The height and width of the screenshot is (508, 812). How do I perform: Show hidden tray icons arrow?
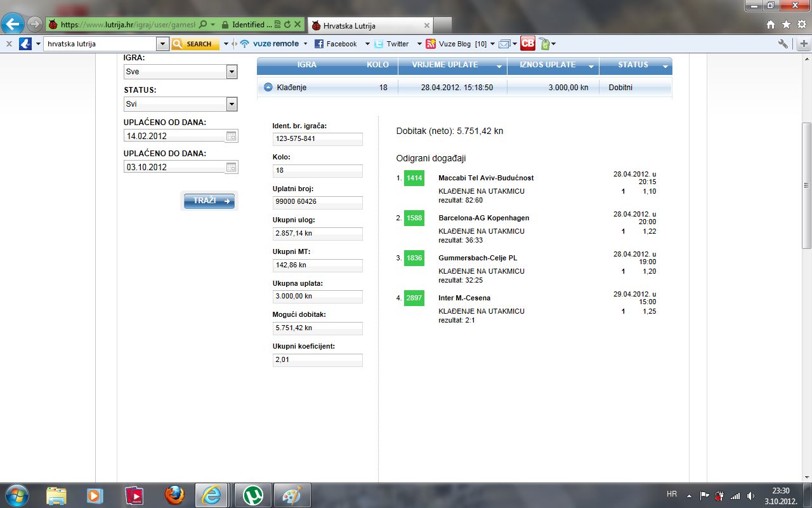(689, 495)
